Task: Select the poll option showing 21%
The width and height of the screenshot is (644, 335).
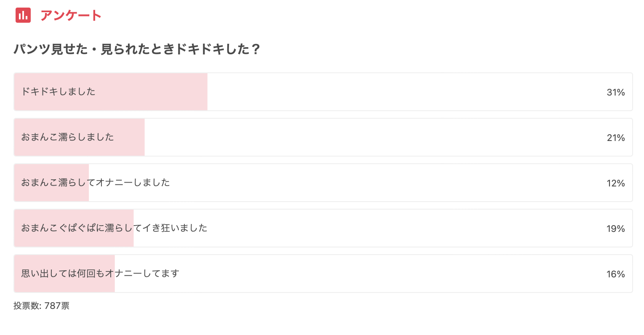Action: 323,137
